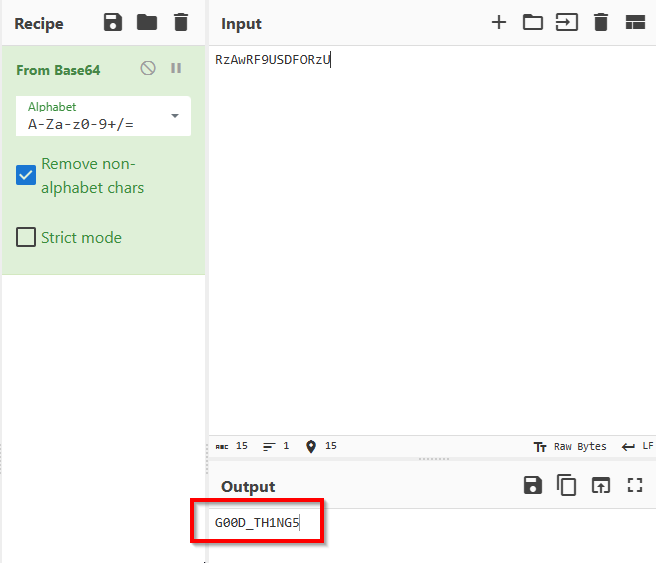Viewport: 656px width, 563px height.
Task: Open file as input icon
Action: pyautogui.click(x=566, y=23)
